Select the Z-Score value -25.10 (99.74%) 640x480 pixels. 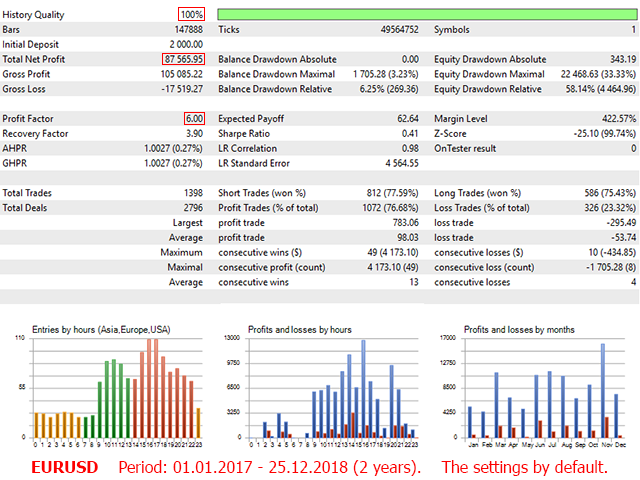click(594, 133)
